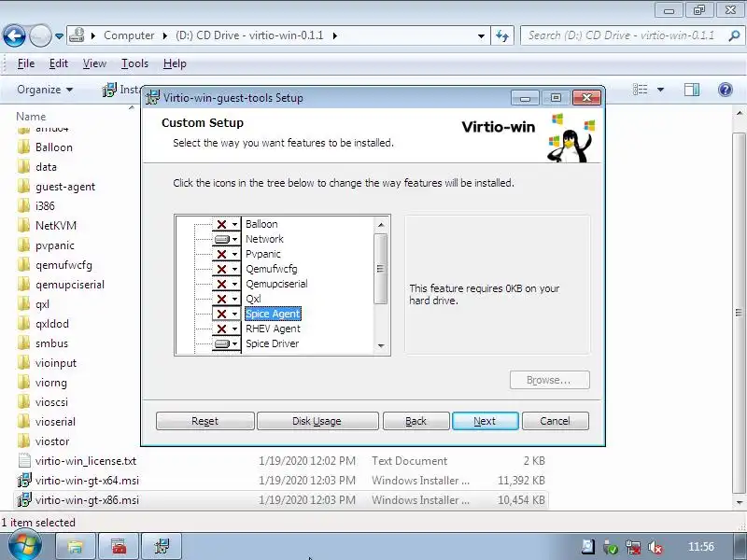Click the Reset button in setup

[204, 421]
